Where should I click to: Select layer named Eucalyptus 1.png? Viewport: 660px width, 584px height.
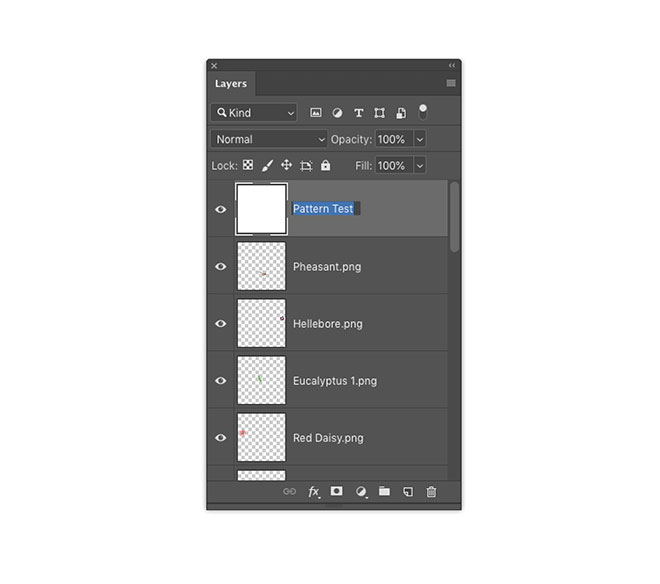click(x=335, y=381)
